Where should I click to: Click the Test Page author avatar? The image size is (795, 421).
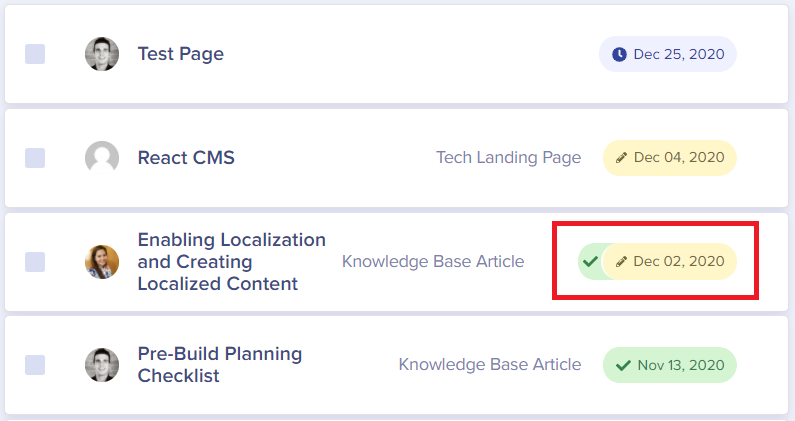[x=102, y=54]
